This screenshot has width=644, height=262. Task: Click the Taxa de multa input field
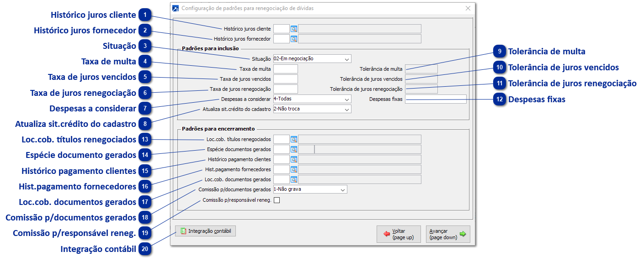285,69
